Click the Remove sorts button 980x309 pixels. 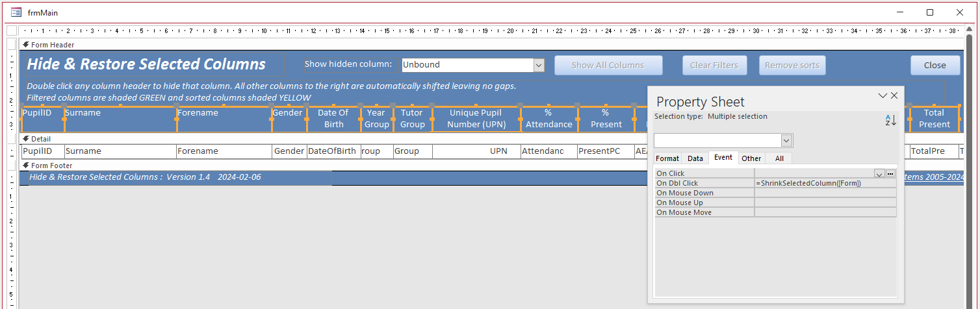tap(792, 65)
